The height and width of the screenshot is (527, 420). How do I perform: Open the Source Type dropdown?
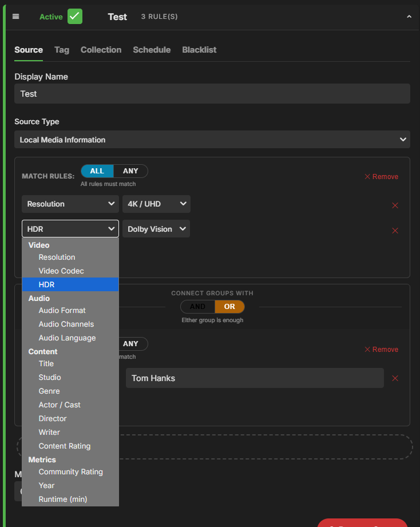[212, 140]
